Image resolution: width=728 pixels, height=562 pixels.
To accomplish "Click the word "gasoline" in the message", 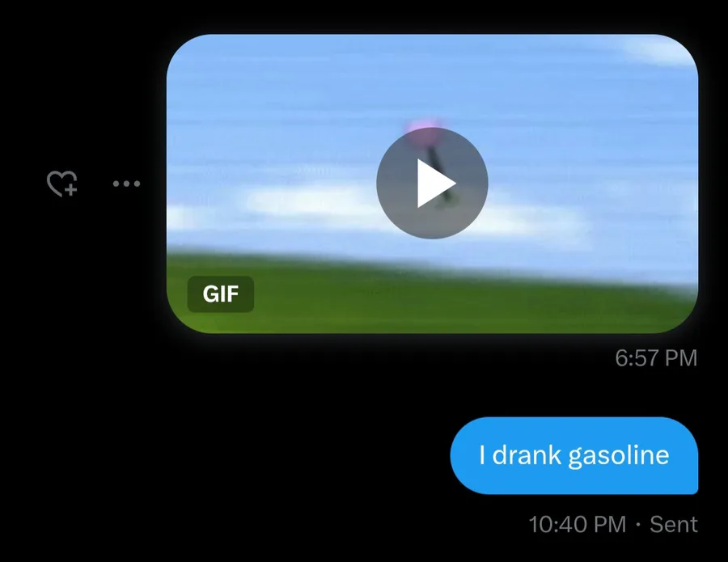I will [619, 456].
